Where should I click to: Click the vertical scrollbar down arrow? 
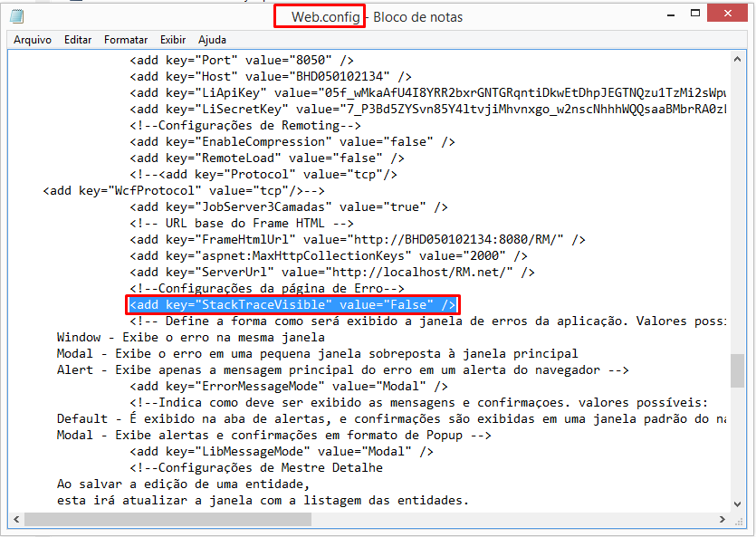[x=737, y=504]
